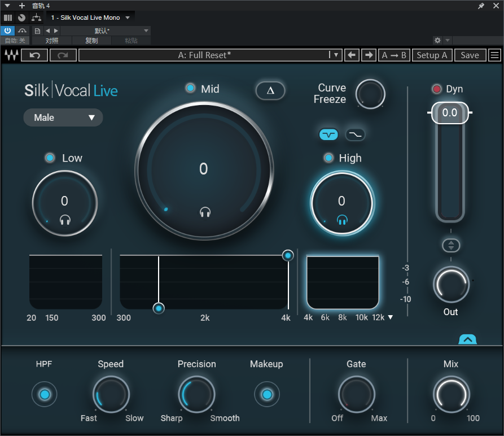504x436 pixels.
Task: Open the 默认 host preset dropdown
Action: [106, 31]
